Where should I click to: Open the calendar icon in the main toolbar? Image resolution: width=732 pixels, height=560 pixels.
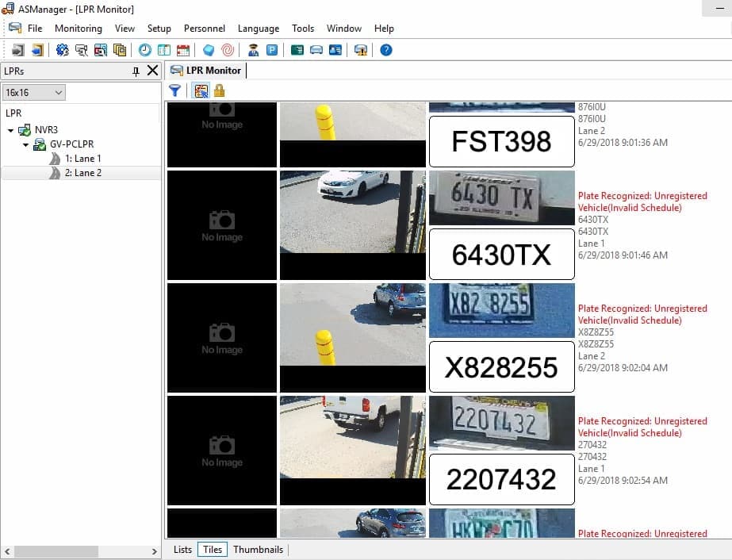pyautogui.click(x=182, y=49)
